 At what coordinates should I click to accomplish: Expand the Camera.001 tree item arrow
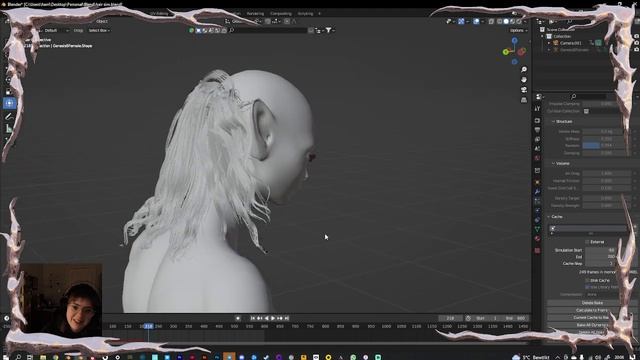click(549, 43)
